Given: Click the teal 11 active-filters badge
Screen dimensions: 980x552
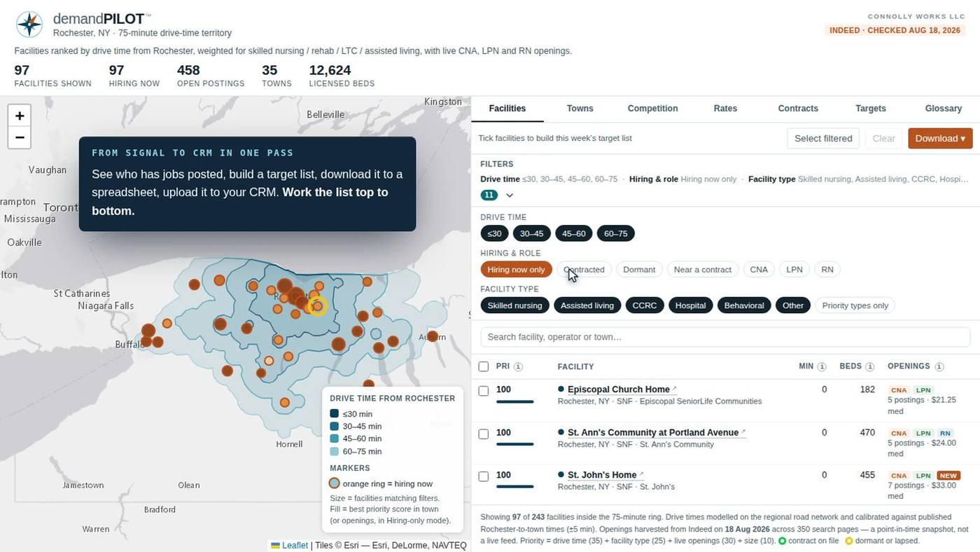Looking at the screenshot, I should pyautogui.click(x=490, y=195).
